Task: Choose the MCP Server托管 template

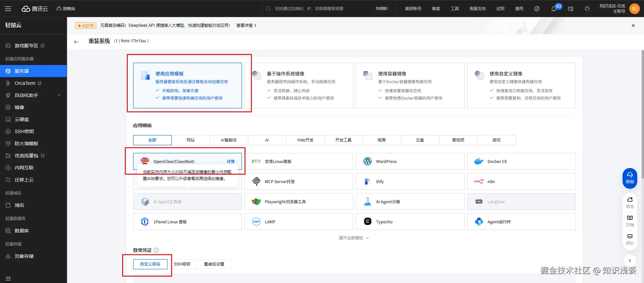Action: pyautogui.click(x=299, y=181)
